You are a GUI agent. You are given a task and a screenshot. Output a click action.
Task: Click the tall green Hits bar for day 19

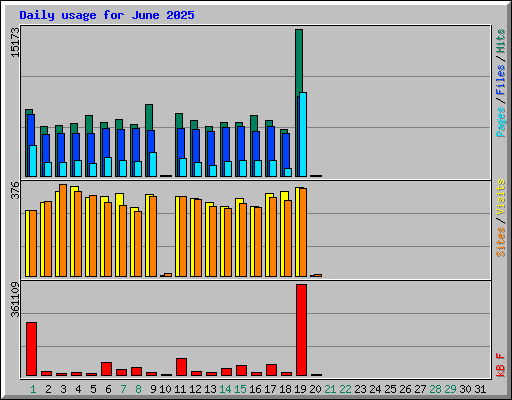pyautogui.click(x=299, y=62)
